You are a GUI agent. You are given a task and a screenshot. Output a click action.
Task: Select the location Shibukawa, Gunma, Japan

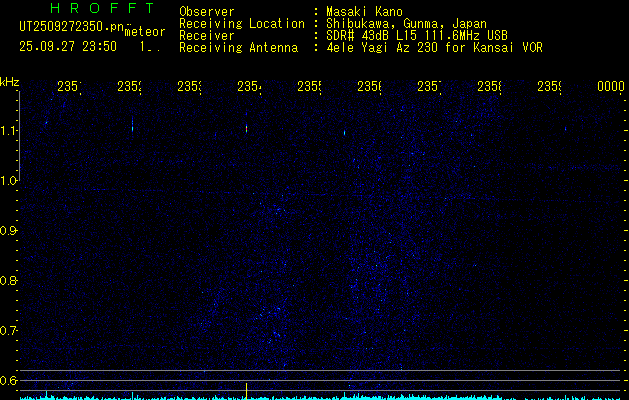coord(406,24)
